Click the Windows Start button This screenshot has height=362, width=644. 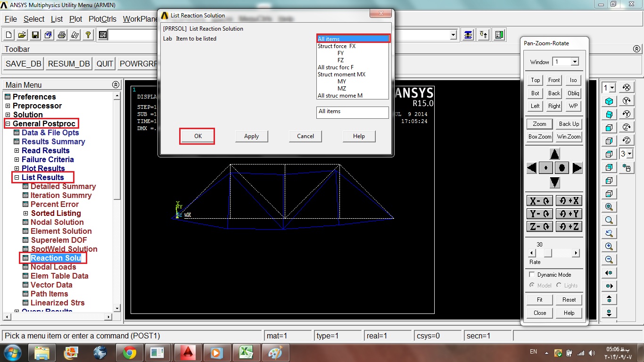pyautogui.click(x=13, y=353)
